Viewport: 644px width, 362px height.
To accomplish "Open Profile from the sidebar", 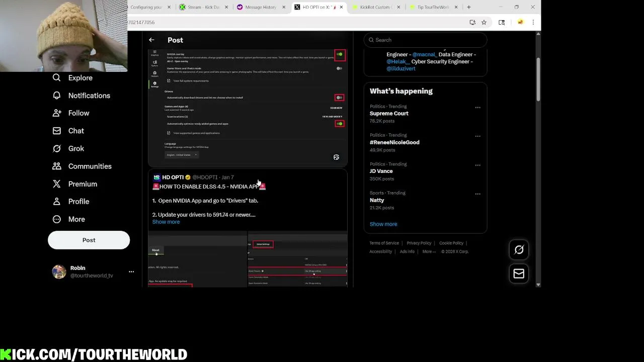I will [x=71, y=202].
